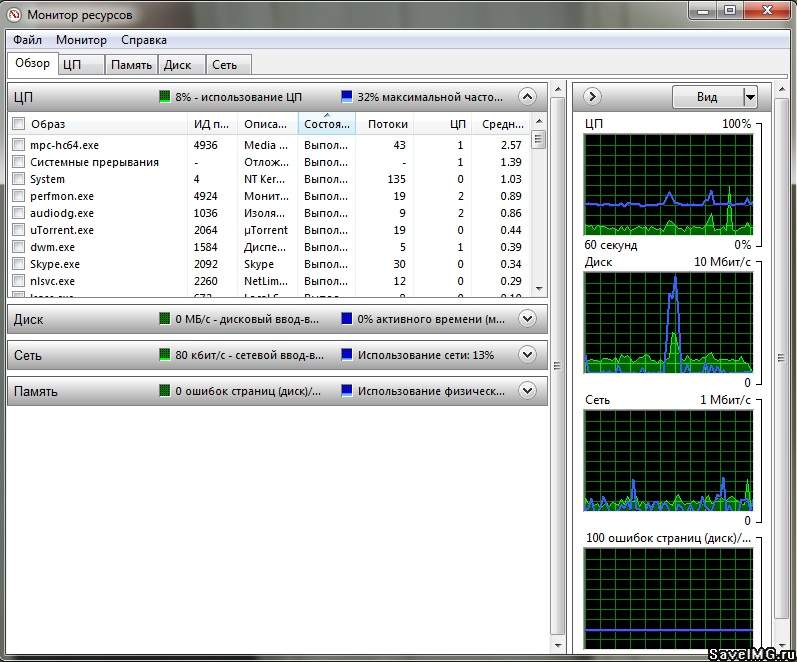Open the Вид dropdown arrow

(x=750, y=97)
